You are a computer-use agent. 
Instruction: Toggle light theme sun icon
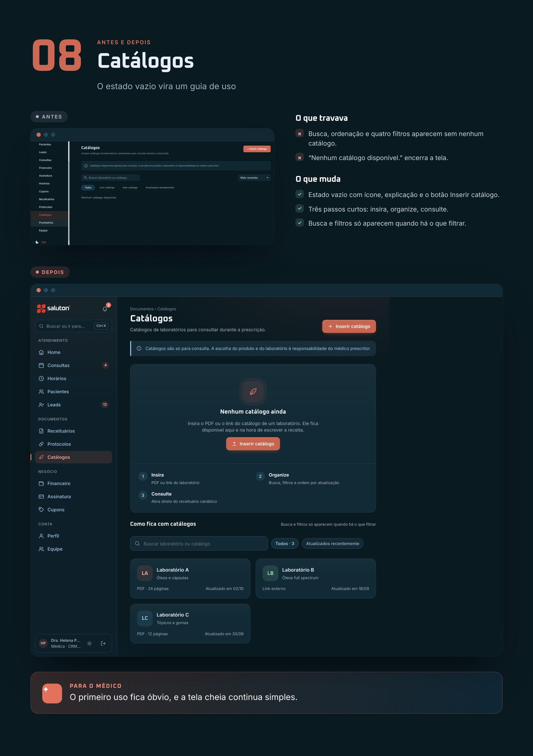[90, 643]
